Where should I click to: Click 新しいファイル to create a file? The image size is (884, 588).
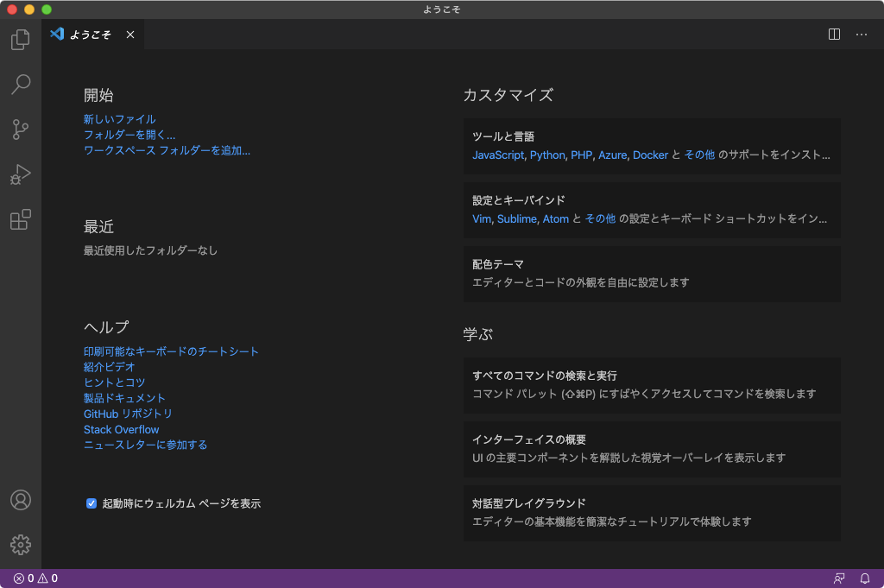point(119,118)
